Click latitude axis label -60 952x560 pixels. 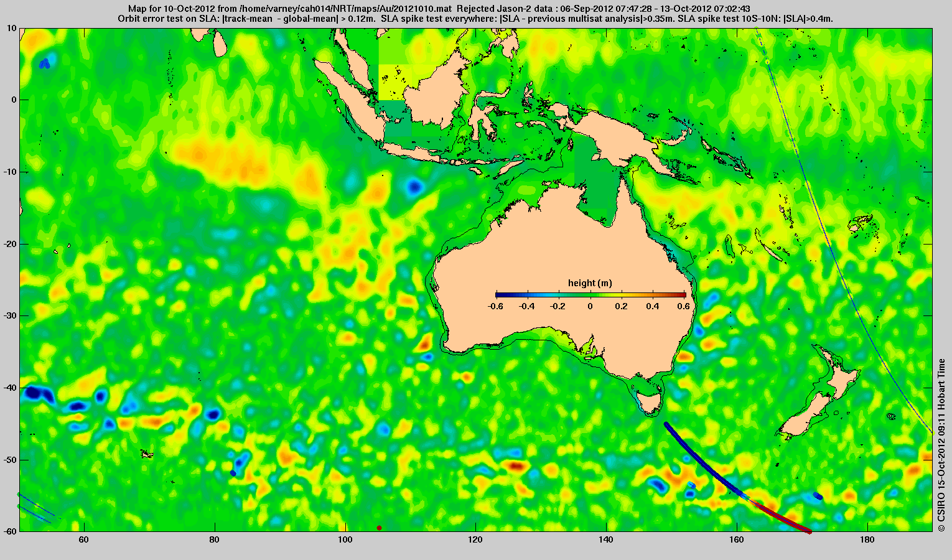pos(9,531)
